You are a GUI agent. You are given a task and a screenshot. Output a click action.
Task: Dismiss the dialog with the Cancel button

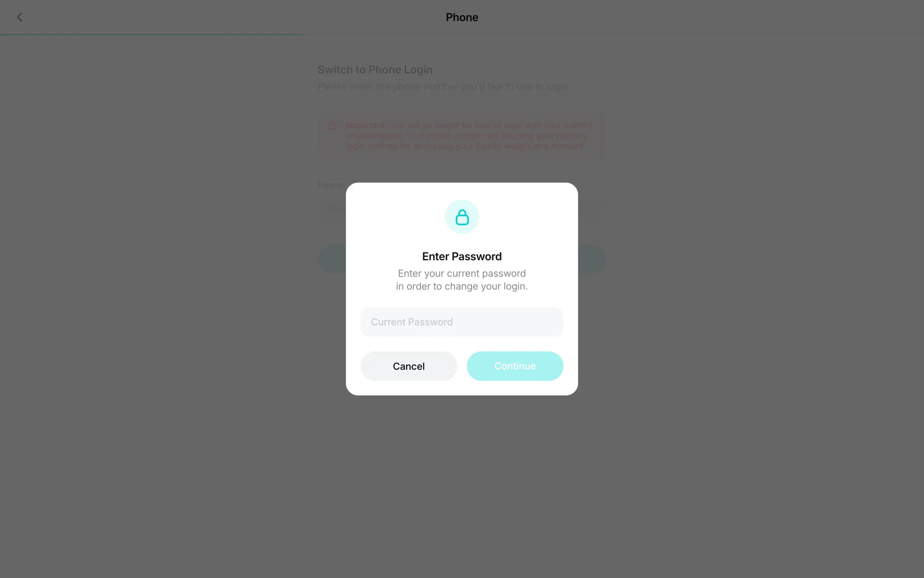pos(409,366)
